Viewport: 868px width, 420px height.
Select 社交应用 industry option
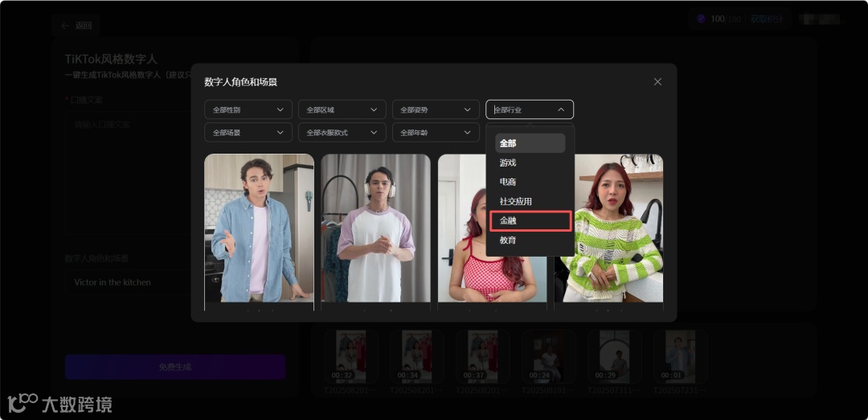click(530, 201)
